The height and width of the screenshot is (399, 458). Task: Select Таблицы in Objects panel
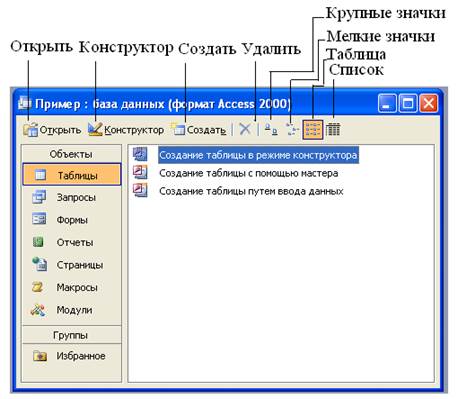pos(72,175)
